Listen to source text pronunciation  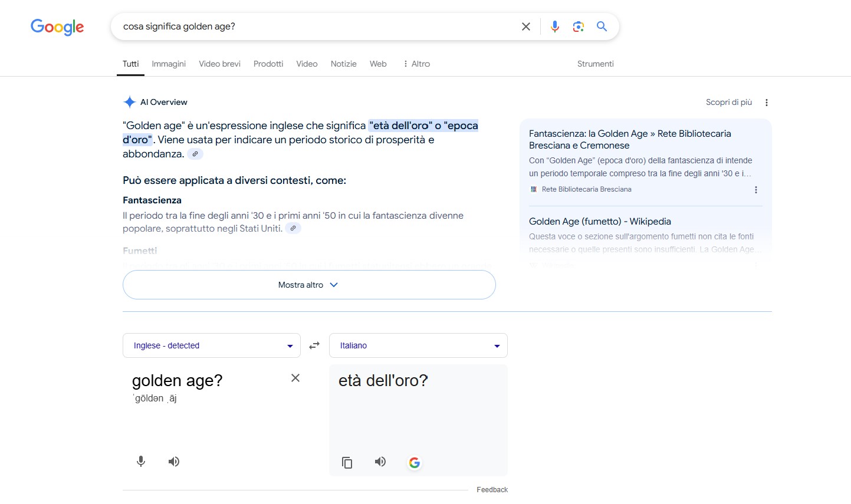(x=174, y=462)
